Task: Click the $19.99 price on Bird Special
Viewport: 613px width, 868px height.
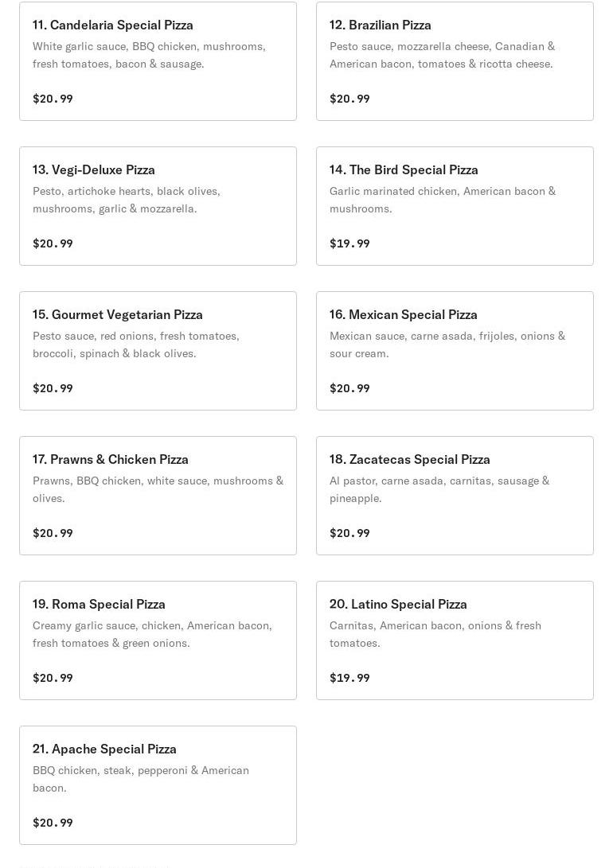Action: coord(349,243)
